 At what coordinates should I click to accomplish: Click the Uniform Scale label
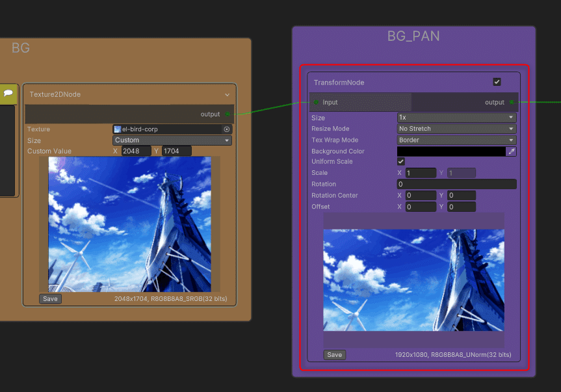332,161
